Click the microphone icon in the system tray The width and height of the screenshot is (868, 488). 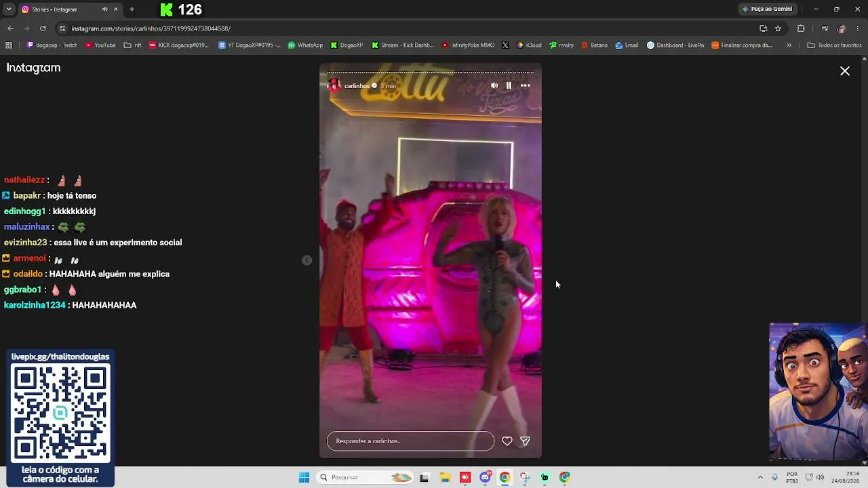pyautogui.click(x=775, y=477)
